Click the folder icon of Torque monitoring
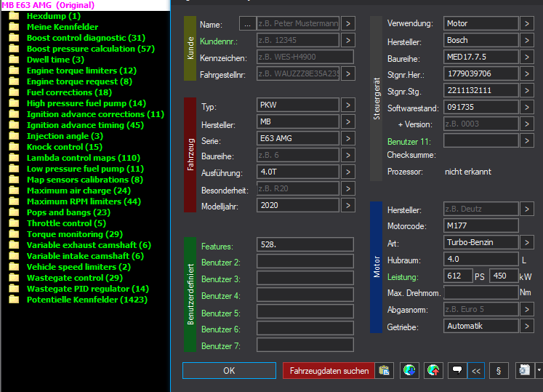 14,234
